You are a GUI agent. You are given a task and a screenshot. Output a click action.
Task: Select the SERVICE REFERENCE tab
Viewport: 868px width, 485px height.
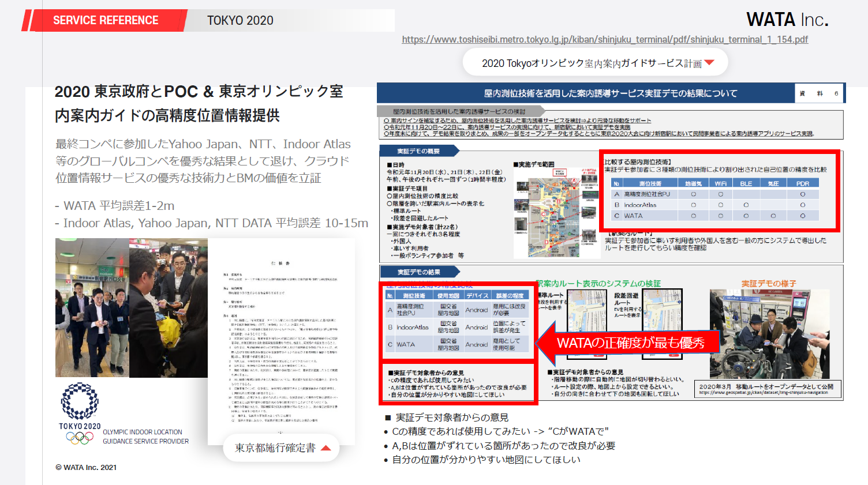point(106,20)
